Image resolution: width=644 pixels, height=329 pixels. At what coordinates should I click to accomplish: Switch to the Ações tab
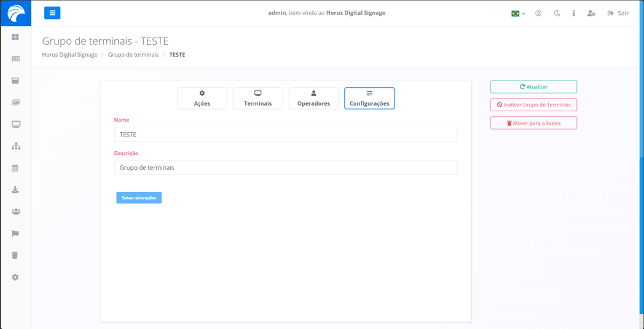202,98
